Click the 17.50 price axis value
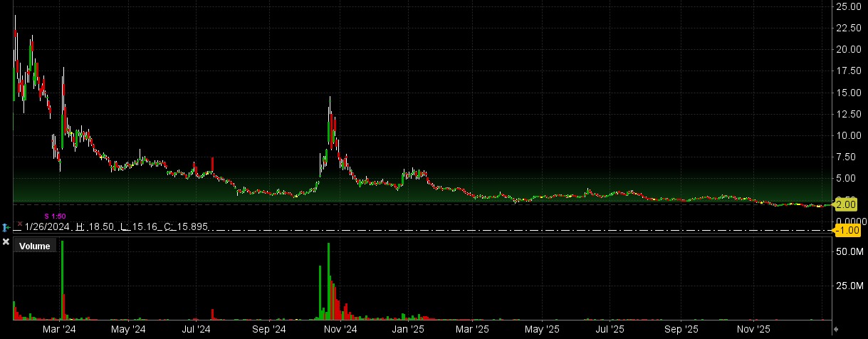This screenshot has width=868, height=339. coord(850,71)
